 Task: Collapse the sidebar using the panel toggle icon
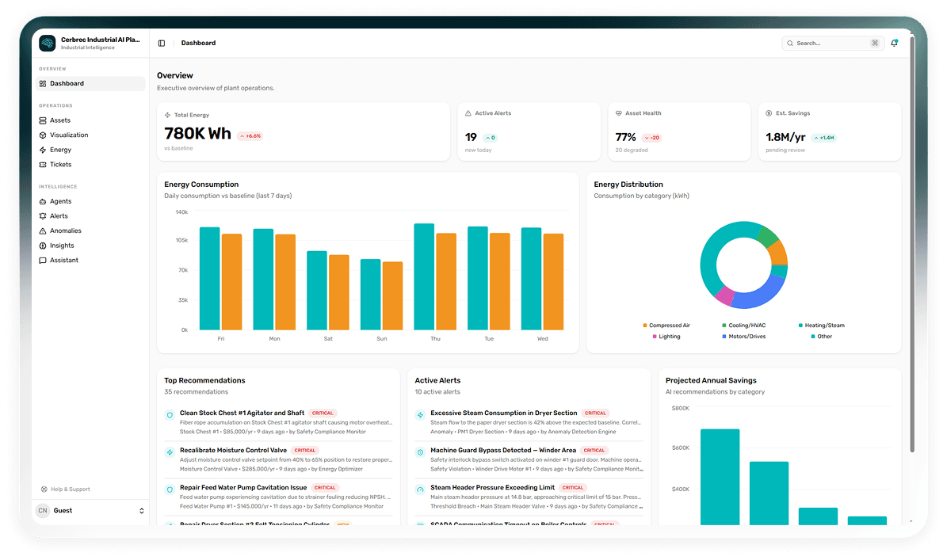click(161, 43)
